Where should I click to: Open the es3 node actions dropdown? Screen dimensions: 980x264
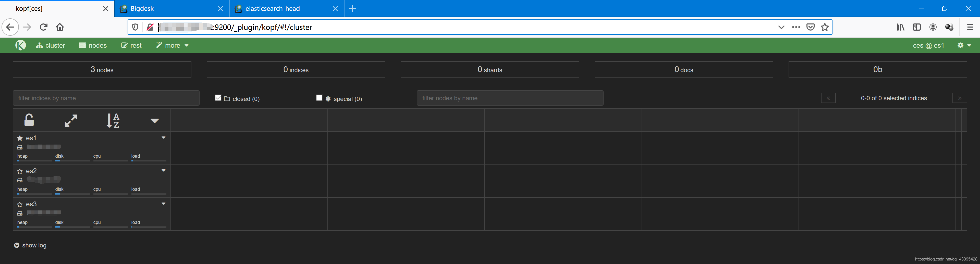tap(164, 204)
